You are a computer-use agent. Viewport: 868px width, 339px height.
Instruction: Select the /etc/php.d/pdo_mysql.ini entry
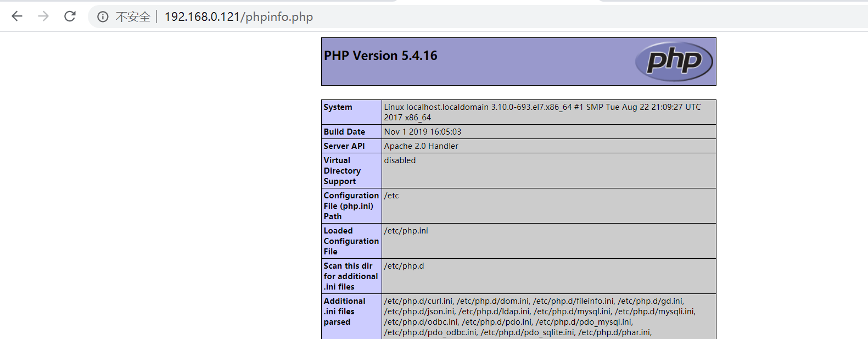[x=584, y=322]
